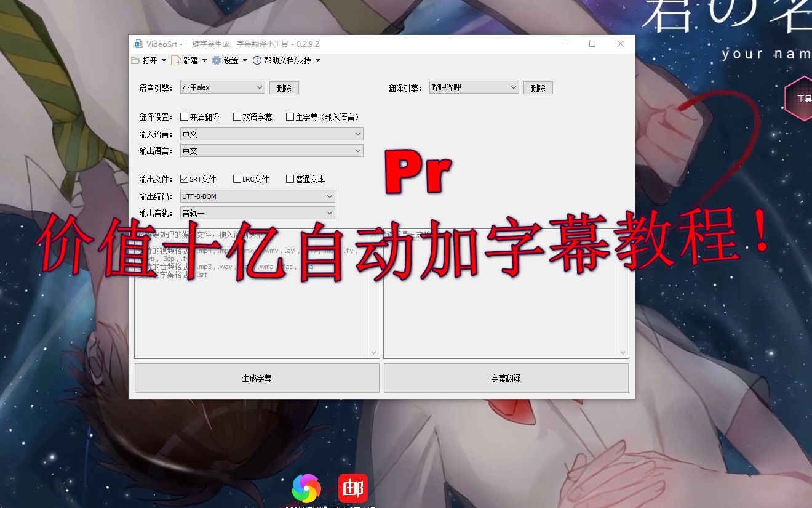812x508 pixels.
Task: Check the 双语字幕 option
Action: click(237, 116)
